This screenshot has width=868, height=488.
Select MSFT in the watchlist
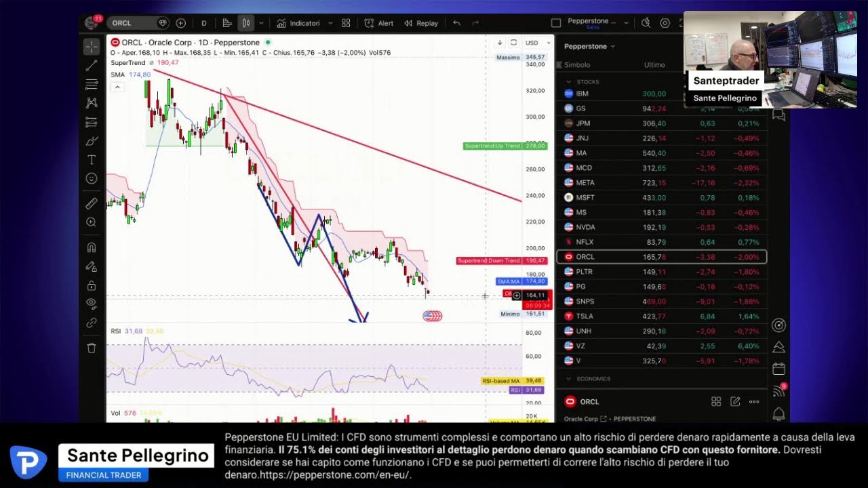point(661,197)
